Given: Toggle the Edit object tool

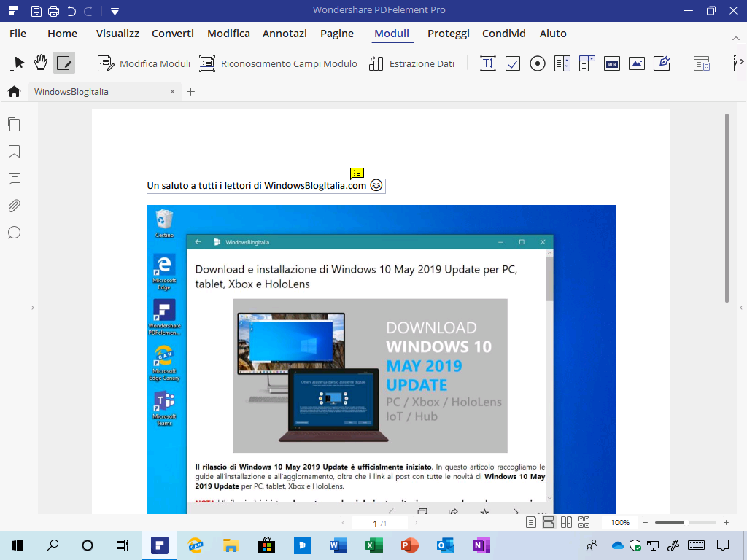Looking at the screenshot, I should (64, 63).
